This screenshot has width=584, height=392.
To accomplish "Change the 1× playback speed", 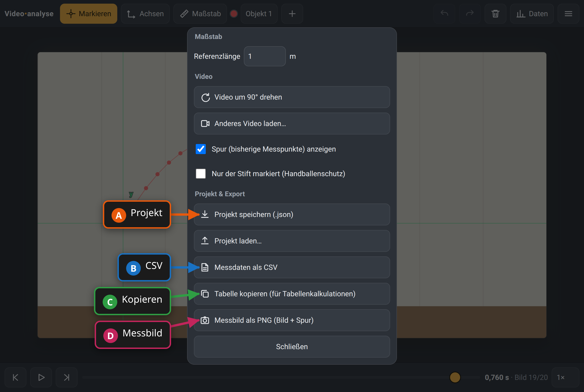I will coord(565,377).
